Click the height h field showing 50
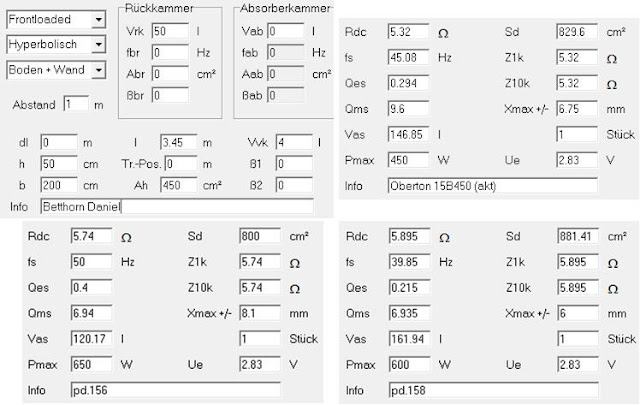Viewport: 640px width, 405px height. tap(59, 164)
